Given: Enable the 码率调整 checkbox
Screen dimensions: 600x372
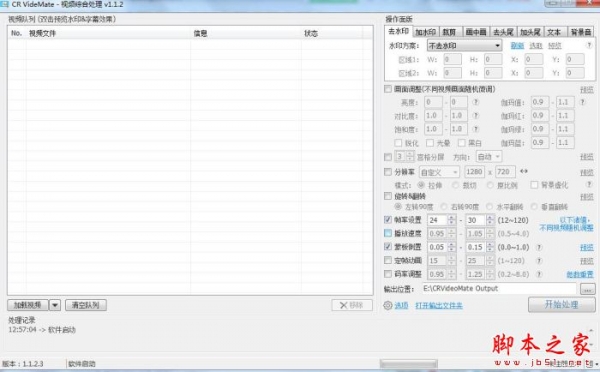Looking at the screenshot, I should click(x=388, y=274).
